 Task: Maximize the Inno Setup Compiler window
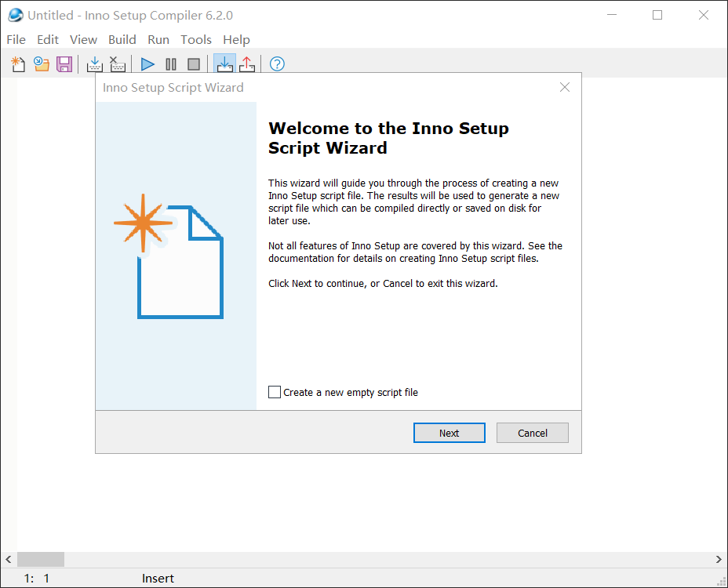(x=657, y=15)
